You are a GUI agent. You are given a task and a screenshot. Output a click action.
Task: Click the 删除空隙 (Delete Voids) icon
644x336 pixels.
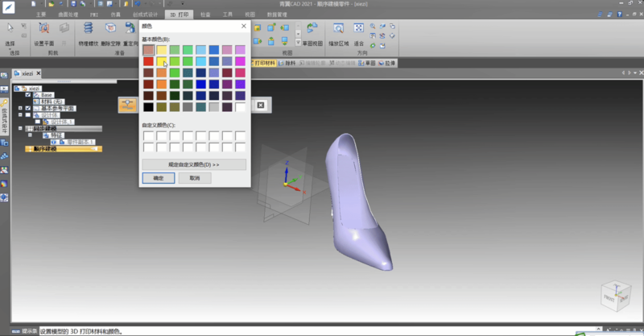tap(110, 30)
